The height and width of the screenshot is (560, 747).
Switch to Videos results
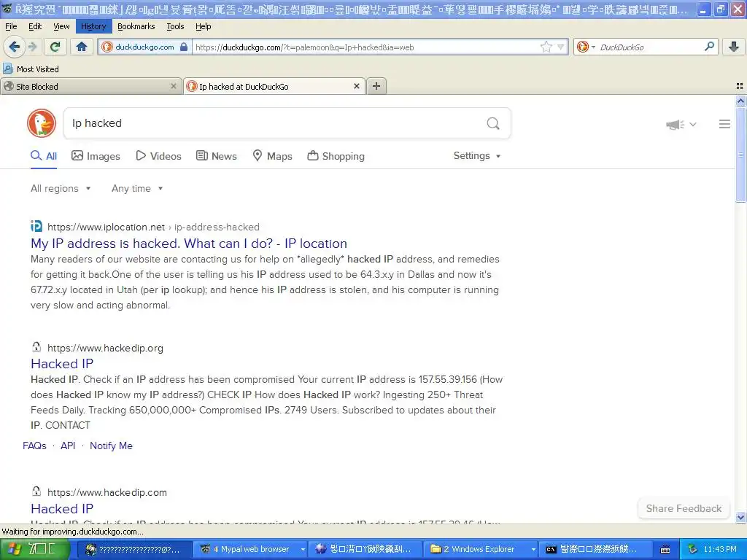point(158,156)
